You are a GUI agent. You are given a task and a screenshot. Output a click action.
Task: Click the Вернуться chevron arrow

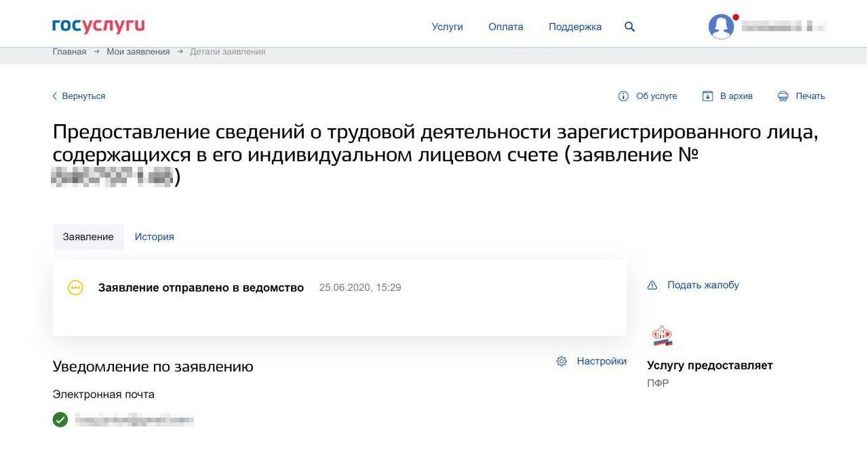point(55,96)
